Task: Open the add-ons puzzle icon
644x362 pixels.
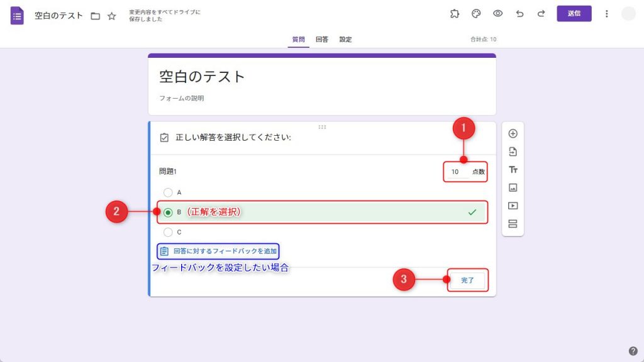Action: click(454, 14)
